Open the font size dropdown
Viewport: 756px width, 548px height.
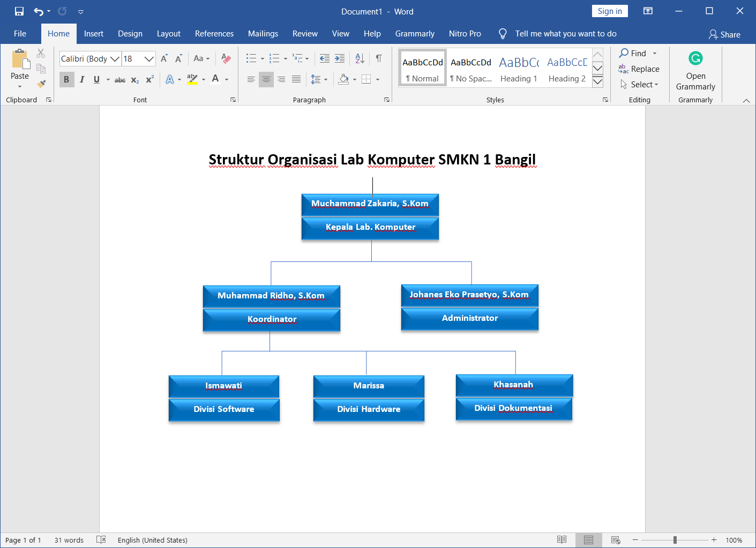149,59
